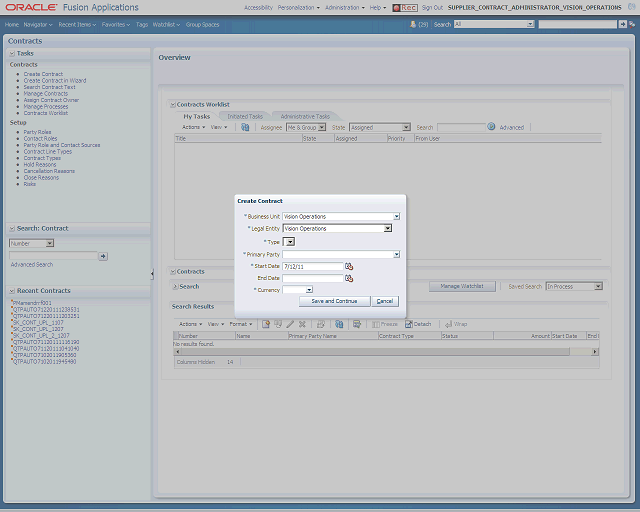The image size is (640, 512).
Task: Click Manage Watchlist button
Action: pos(462,286)
